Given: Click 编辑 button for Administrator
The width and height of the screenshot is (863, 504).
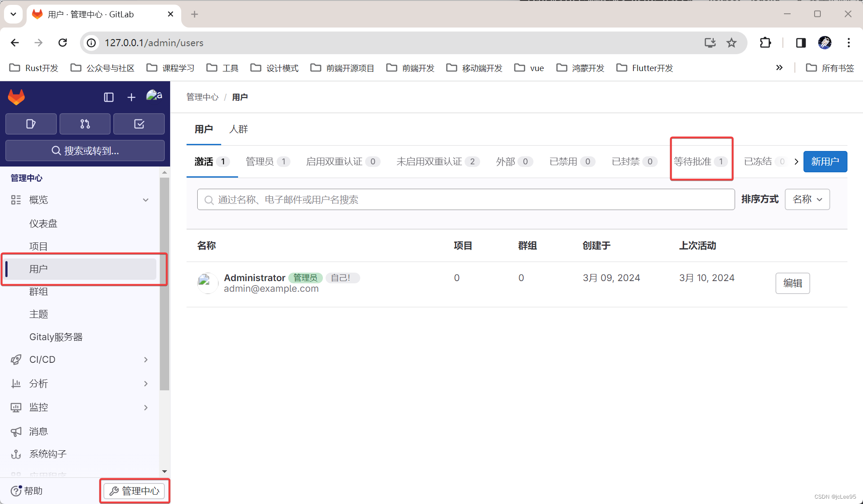Looking at the screenshot, I should point(792,283).
